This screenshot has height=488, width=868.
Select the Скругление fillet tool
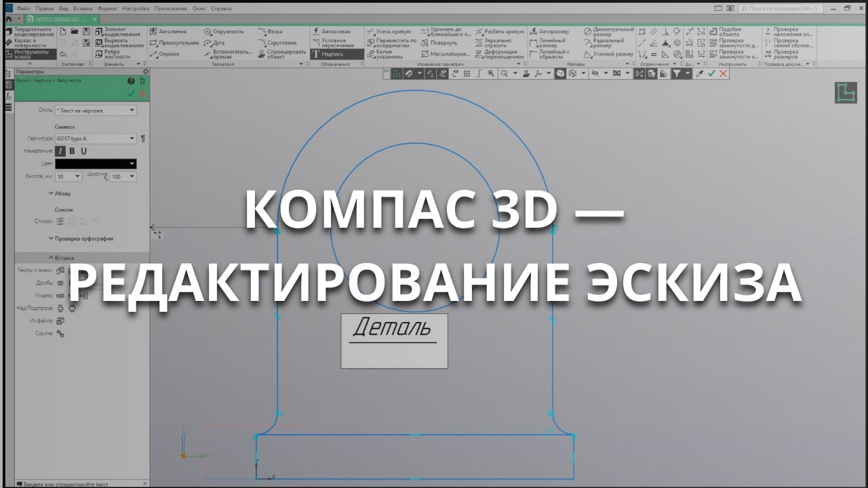(x=277, y=43)
